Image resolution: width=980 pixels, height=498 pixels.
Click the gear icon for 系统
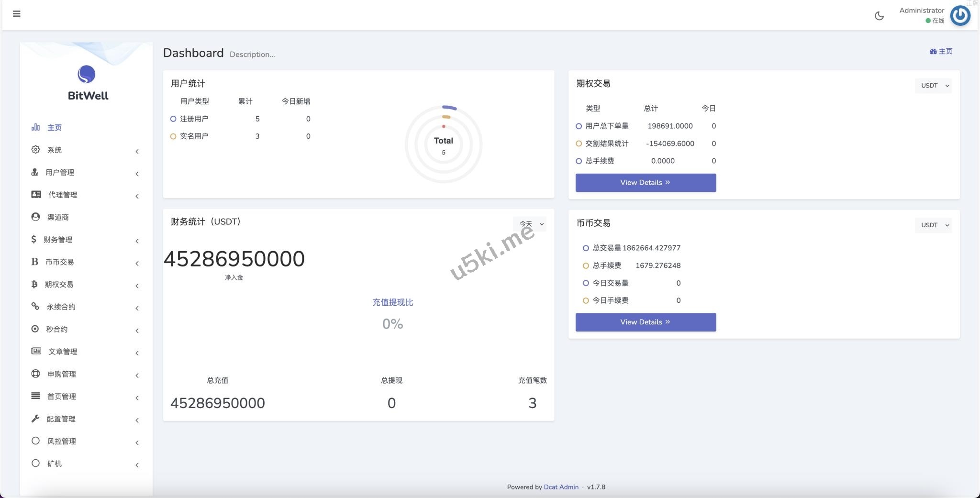[35, 150]
